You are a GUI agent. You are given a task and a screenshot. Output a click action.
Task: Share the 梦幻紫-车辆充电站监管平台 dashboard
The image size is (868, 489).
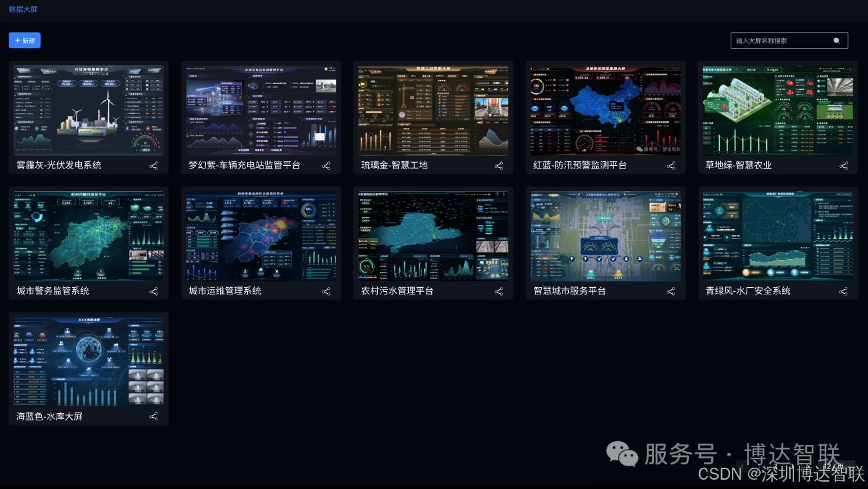pyautogui.click(x=326, y=165)
